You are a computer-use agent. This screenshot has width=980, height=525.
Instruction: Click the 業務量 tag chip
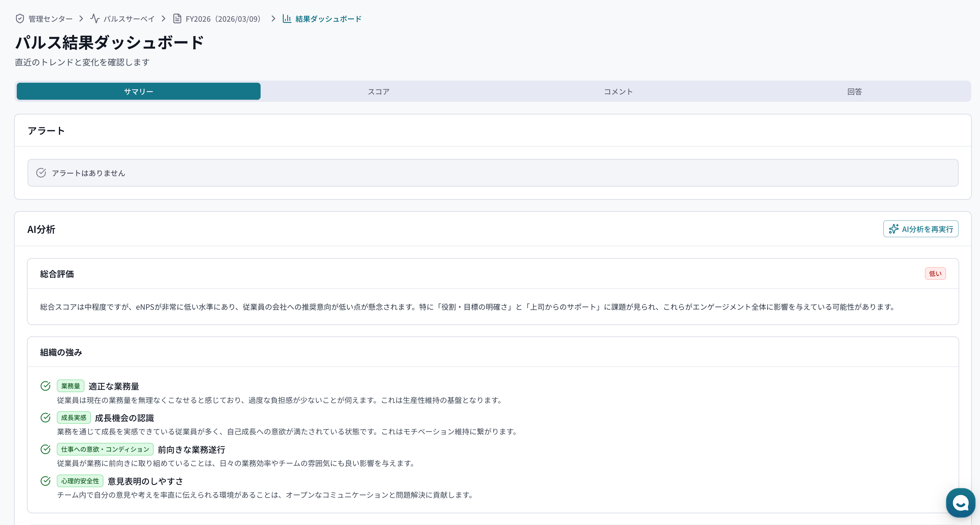coord(70,386)
